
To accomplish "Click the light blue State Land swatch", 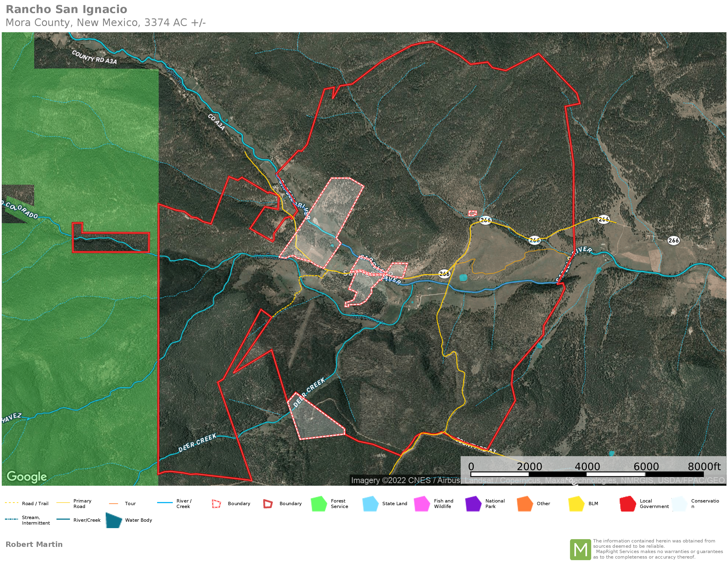I will (370, 504).
